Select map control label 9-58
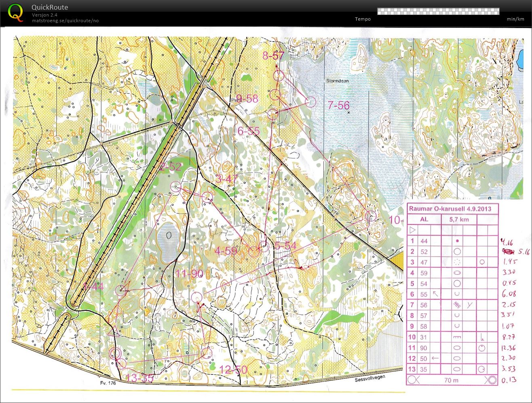The image size is (532, 403). coord(247,98)
